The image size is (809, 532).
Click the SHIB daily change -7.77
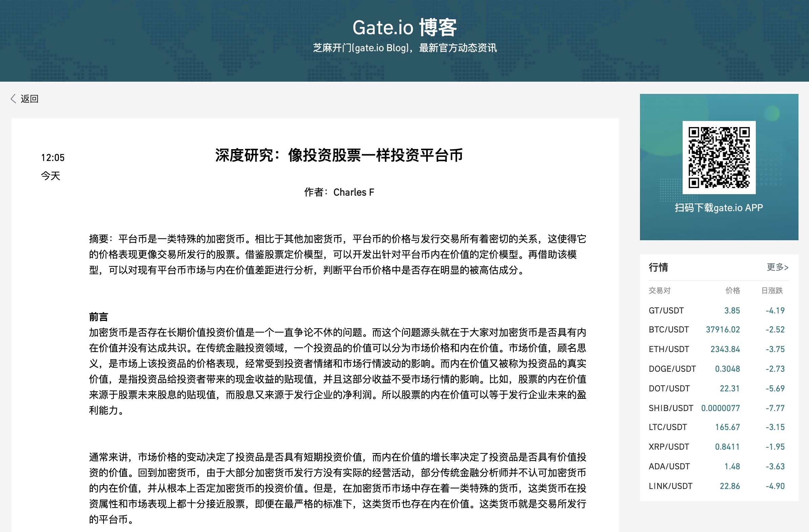775,408
